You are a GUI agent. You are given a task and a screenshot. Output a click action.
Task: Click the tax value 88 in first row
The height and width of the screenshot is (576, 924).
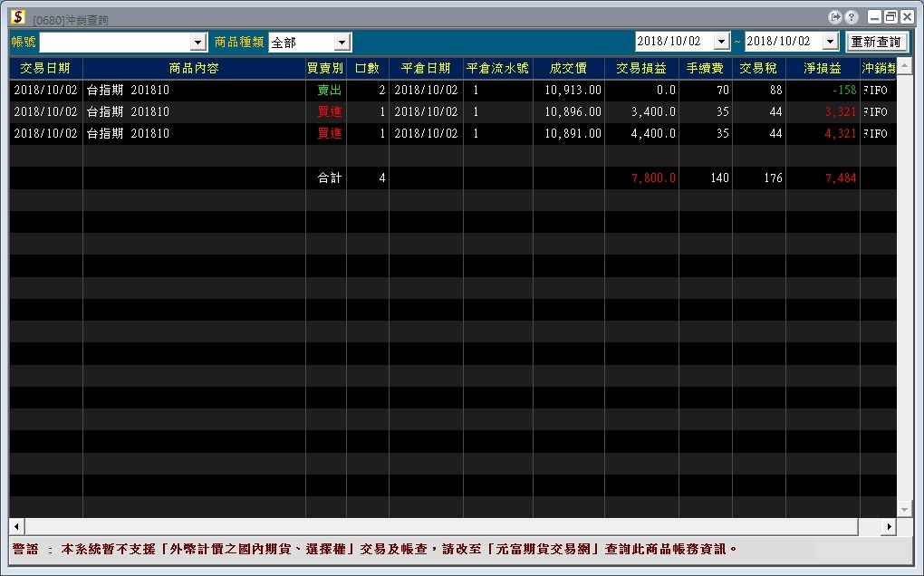[x=776, y=90]
